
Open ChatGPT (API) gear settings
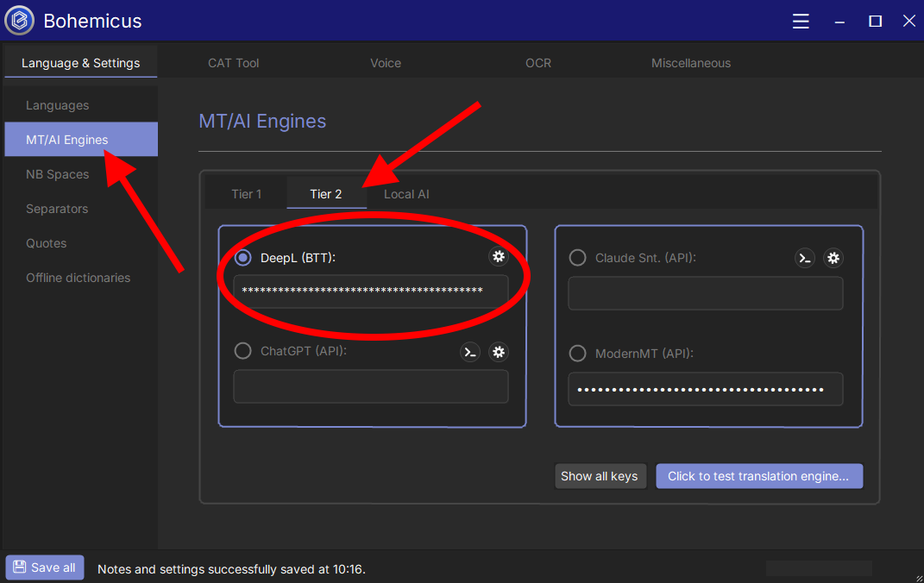499,352
